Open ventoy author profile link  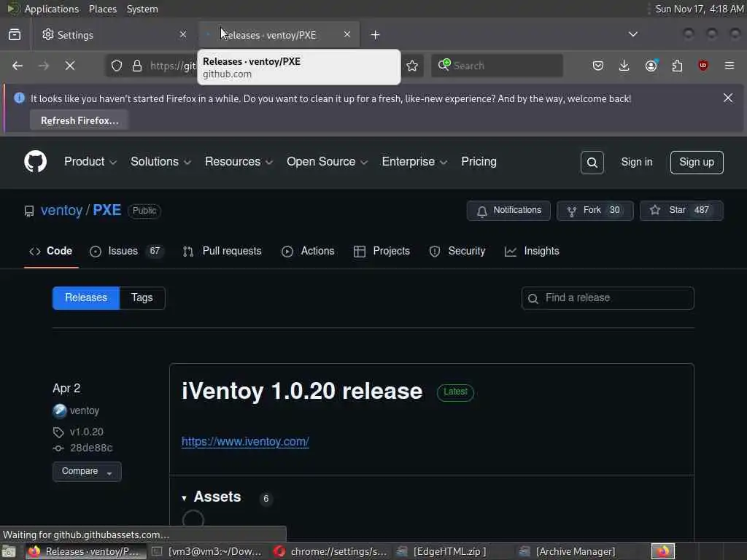pos(85,411)
